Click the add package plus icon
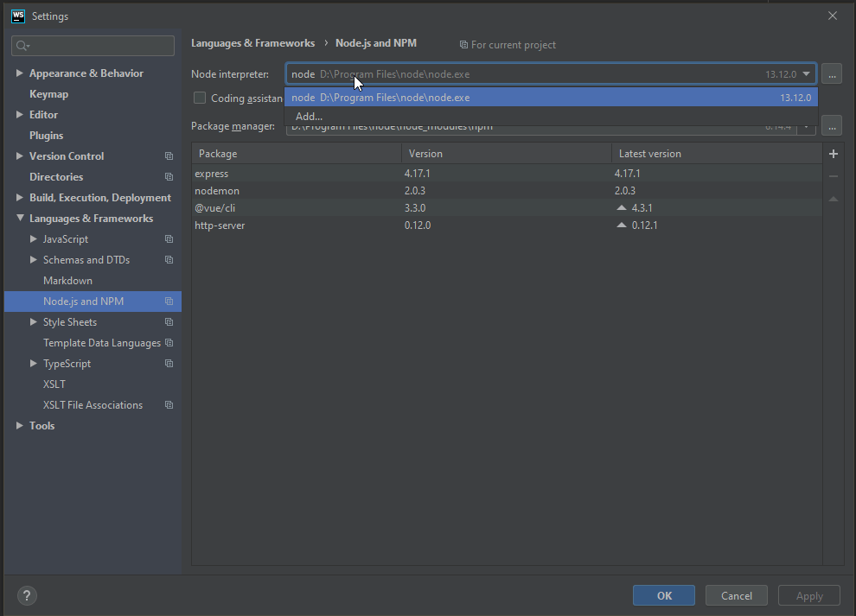 coord(833,154)
